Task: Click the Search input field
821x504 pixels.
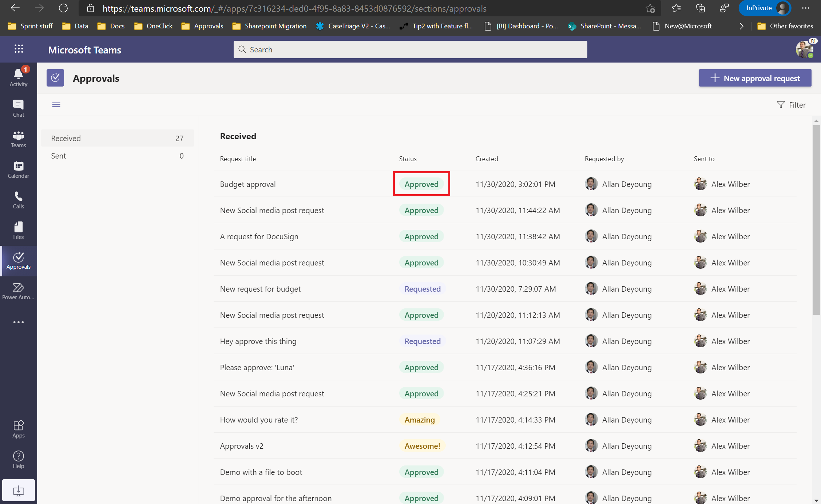Action: [x=410, y=49]
